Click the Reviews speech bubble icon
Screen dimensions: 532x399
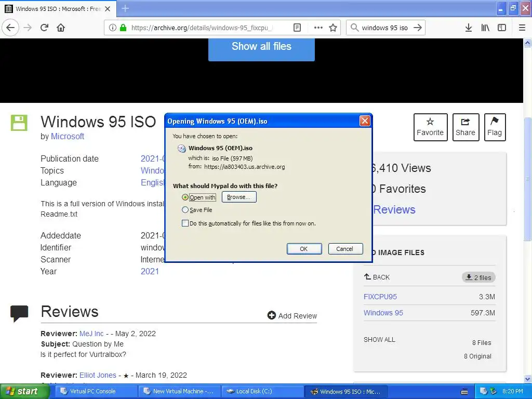(x=19, y=313)
